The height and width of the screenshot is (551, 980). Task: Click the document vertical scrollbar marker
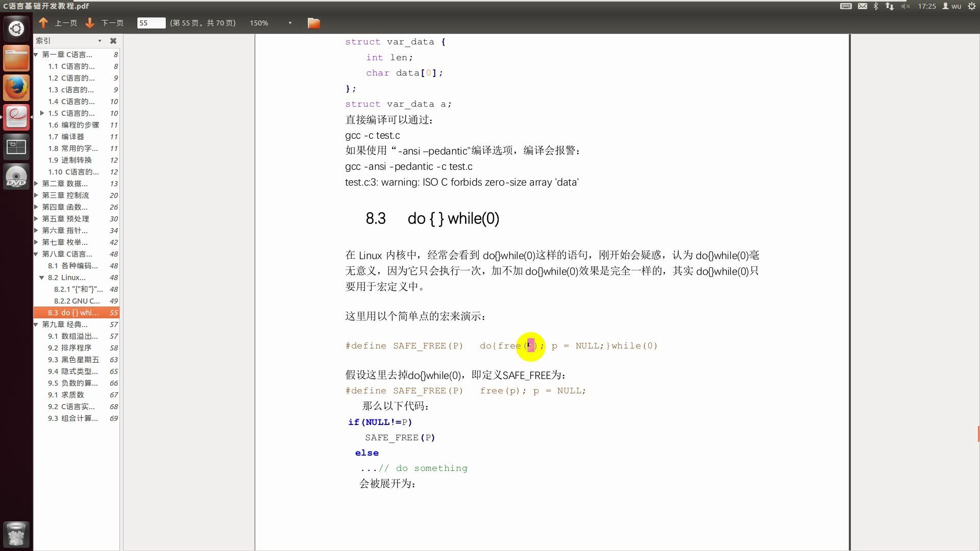pyautogui.click(x=978, y=434)
